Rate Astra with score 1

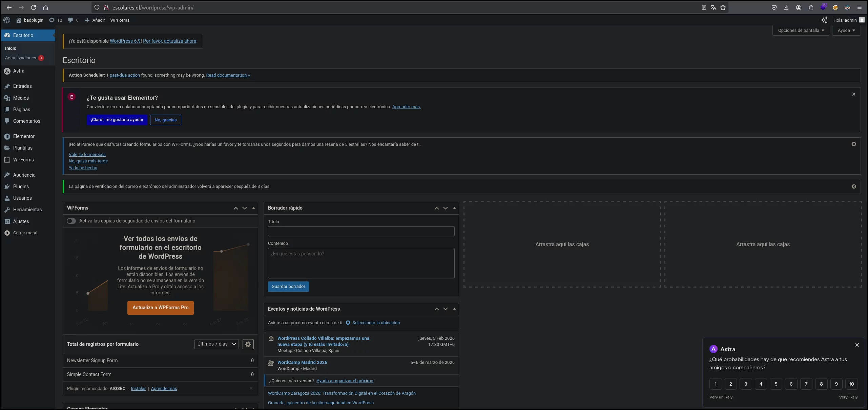(716, 384)
